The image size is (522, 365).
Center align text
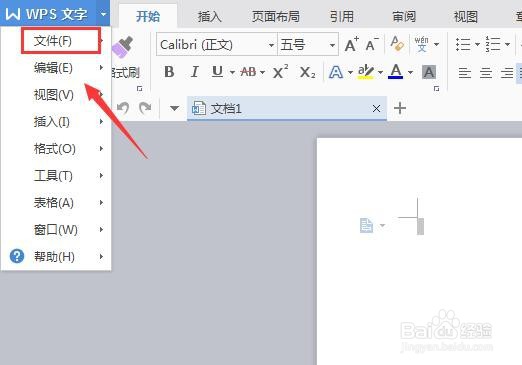click(486, 72)
